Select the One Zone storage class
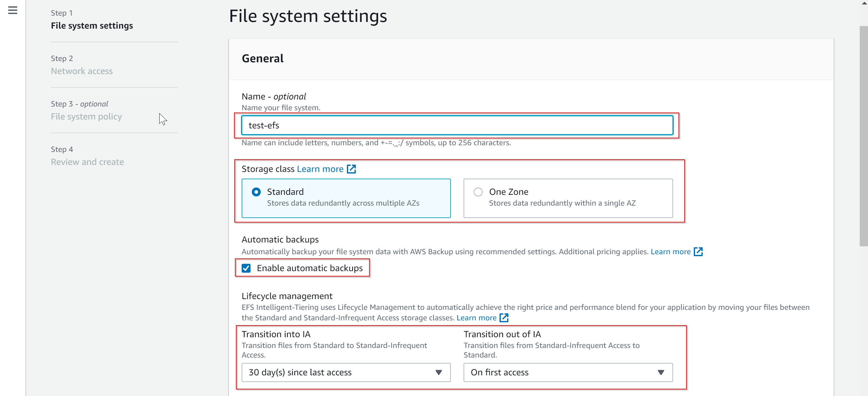This screenshot has height=396, width=868. 477,192
